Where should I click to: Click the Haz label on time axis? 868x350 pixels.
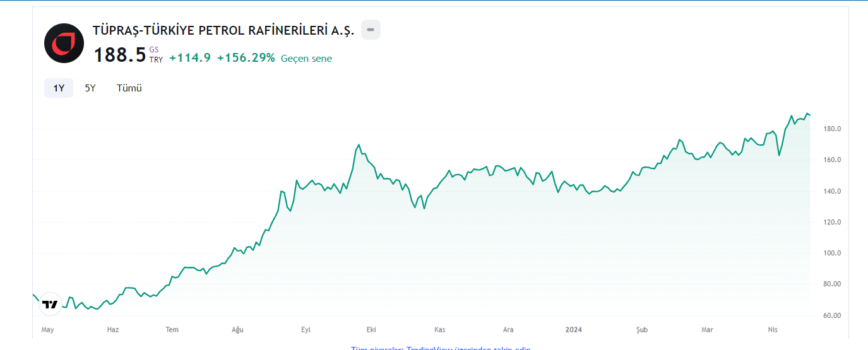tap(113, 330)
